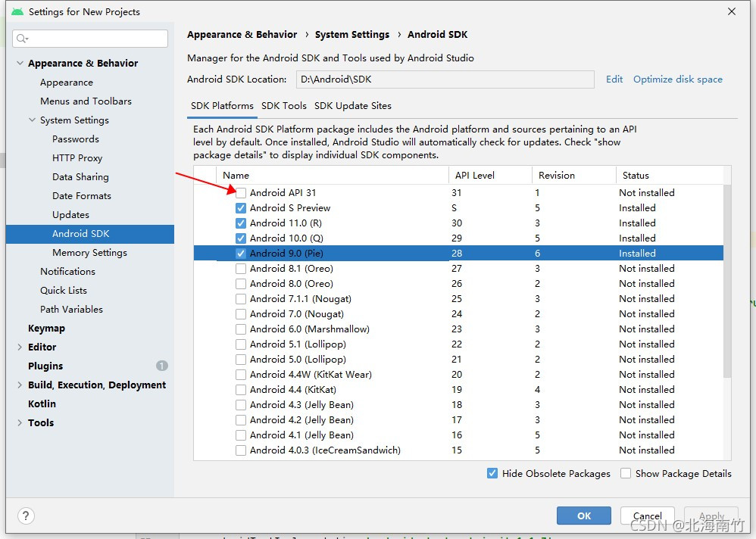Click the OK button
Viewport: 756px width, 539px height.
583,516
